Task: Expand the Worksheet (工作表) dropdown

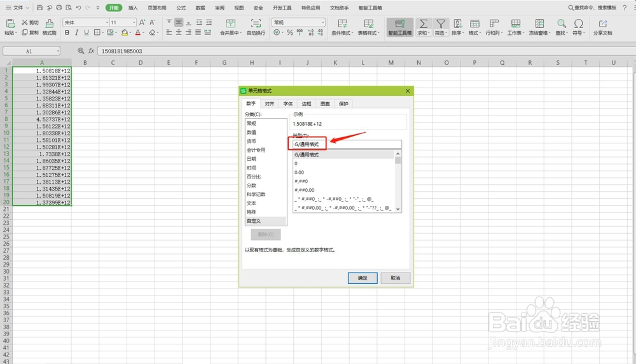Action: click(523, 33)
